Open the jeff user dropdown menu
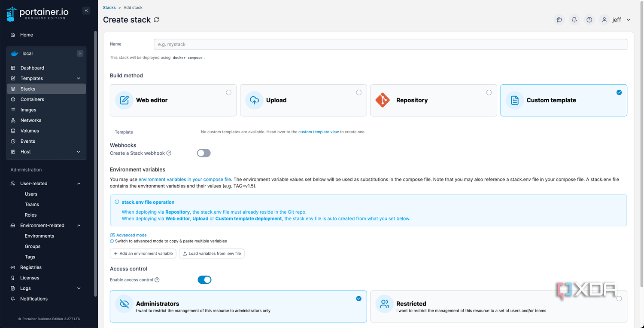This screenshot has height=328, width=644. [x=616, y=20]
